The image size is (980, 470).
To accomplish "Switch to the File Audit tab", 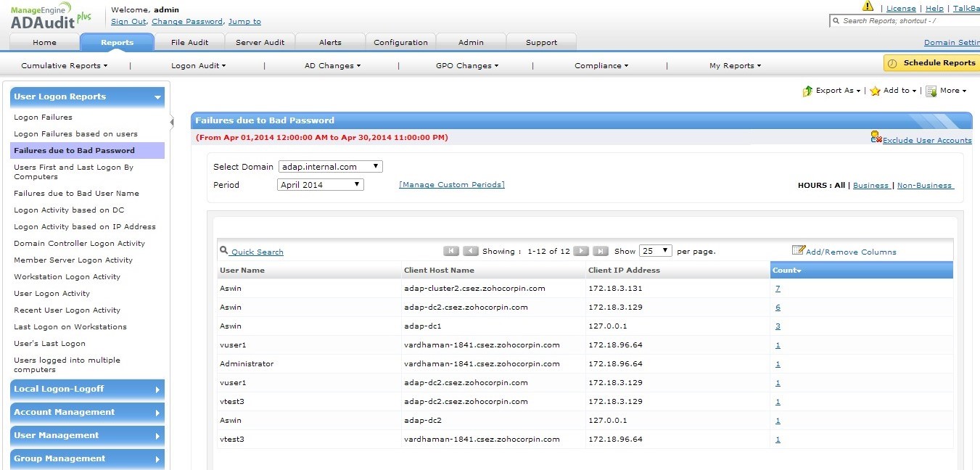I will point(189,42).
